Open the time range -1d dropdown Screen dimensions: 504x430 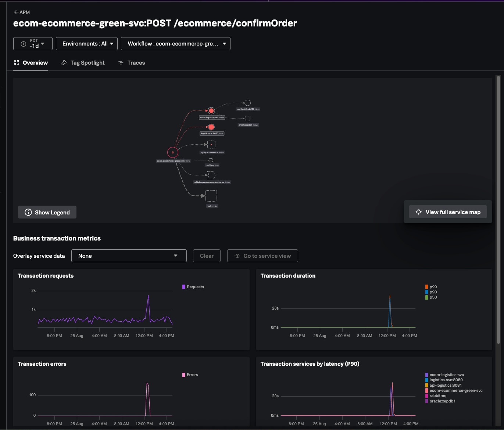coord(33,44)
